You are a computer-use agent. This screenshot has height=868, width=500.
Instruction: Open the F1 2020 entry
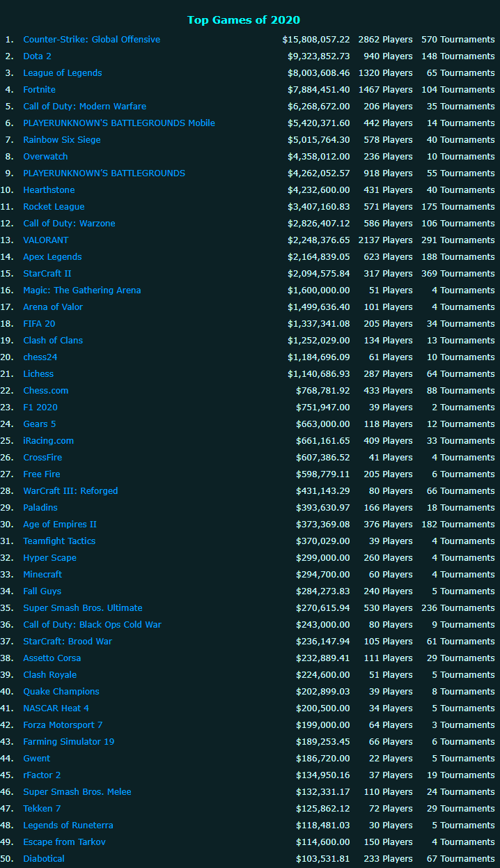click(x=40, y=408)
